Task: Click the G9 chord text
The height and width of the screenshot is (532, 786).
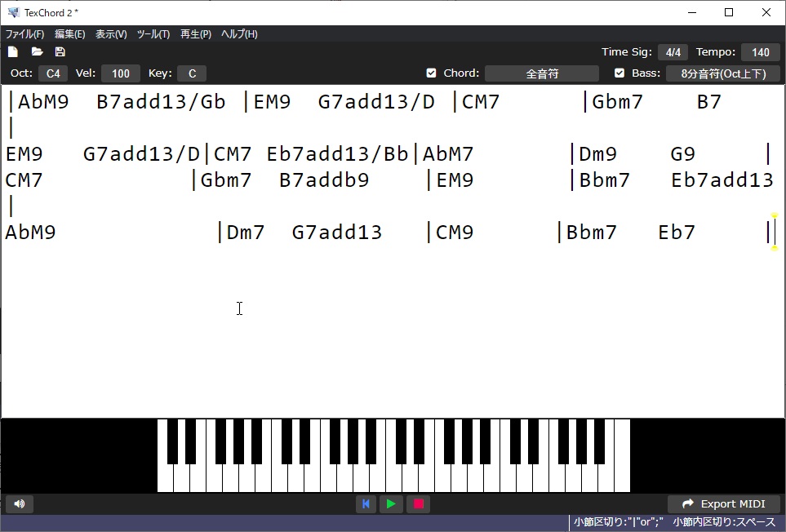Action: pos(682,154)
